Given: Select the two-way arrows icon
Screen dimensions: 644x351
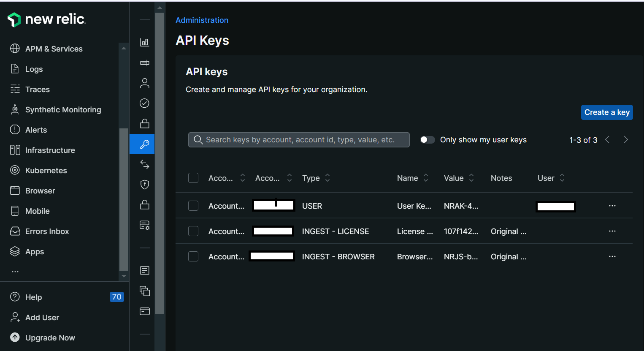Looking at the screenshot, I should pyautogui.click(x=145, y=164).
